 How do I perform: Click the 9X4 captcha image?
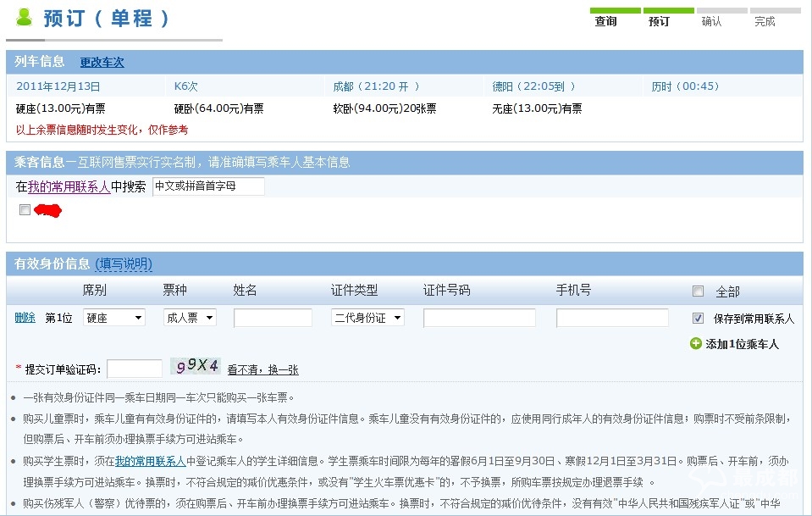click(x=196, y=366)
